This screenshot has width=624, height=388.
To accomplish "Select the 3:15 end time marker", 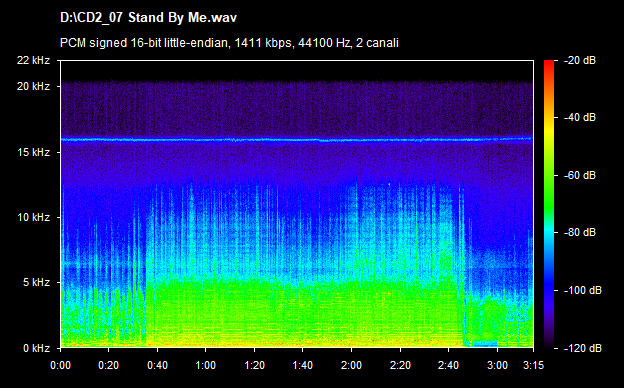I will pyautogui.click(x=533, y=365).
